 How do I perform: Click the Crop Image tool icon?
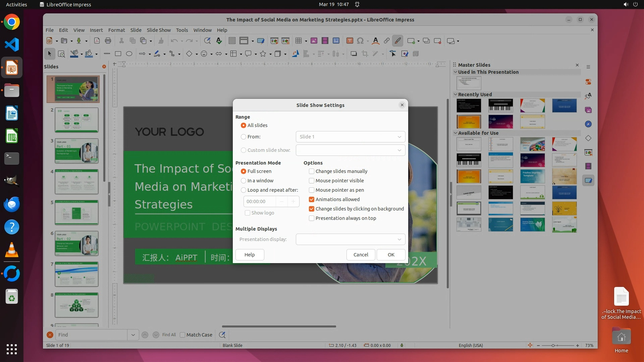(365, 54)
